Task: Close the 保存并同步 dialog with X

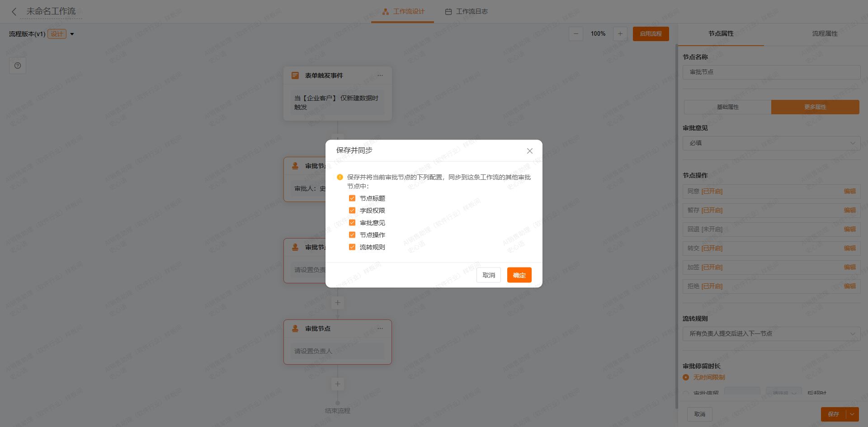Action: (529, 151)
